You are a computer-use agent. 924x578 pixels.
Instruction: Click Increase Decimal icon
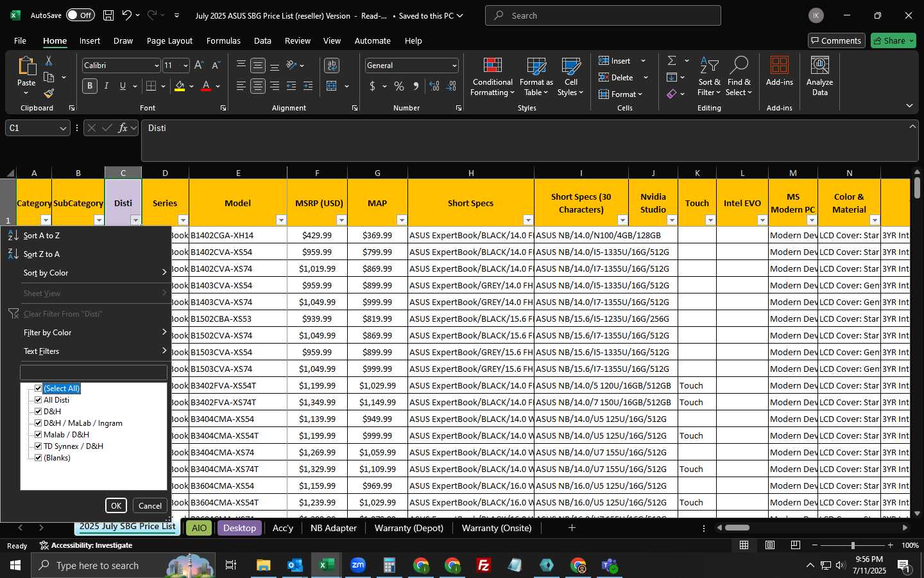(x=434, y=86)
